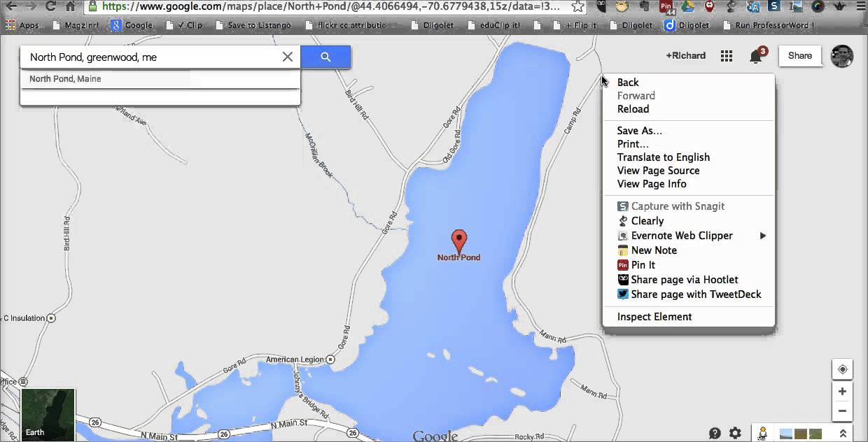Open the Magzinr! bookmark
The image size is (868, 442).
pos(74,25)
